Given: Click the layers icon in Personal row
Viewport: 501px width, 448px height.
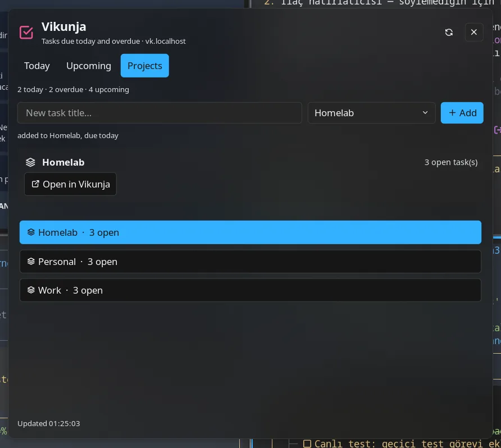Looking at the screenshot, I should click(31, 262).
